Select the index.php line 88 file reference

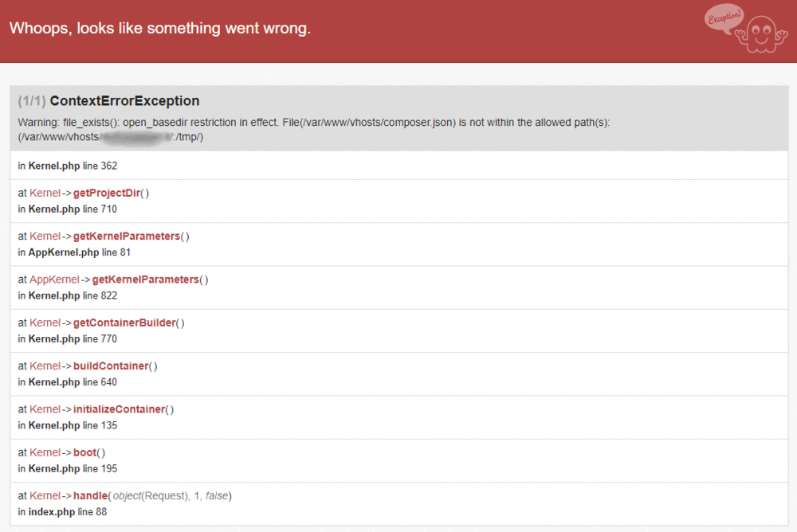pos(62,511)
